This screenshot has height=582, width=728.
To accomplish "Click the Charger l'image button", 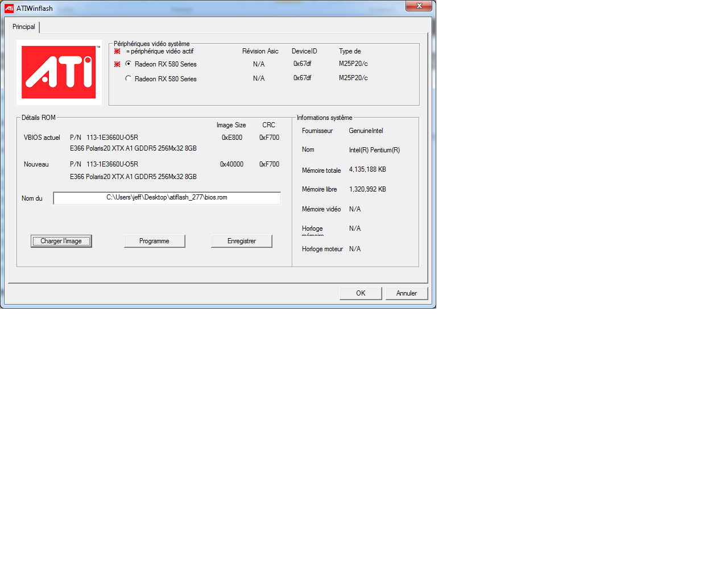I will (61, 241).
